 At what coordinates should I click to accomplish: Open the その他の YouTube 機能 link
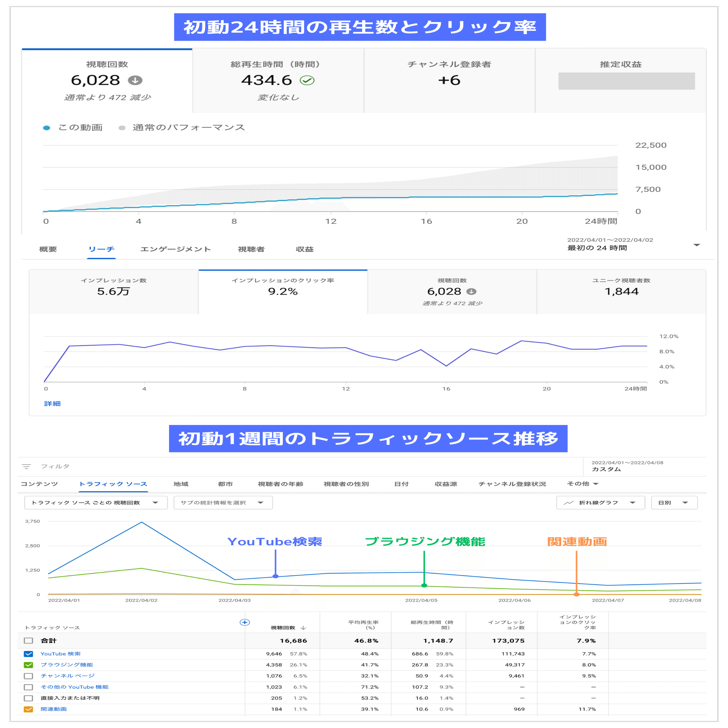tap(74, 687)
